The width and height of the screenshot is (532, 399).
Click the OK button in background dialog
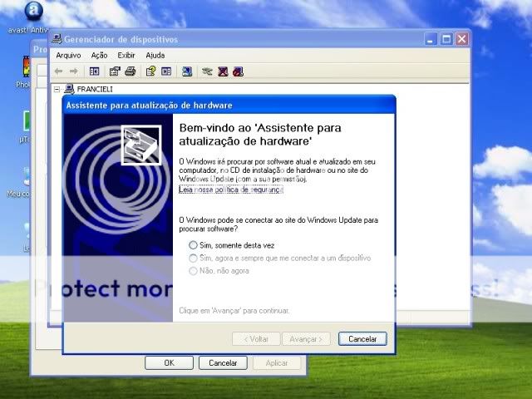point(169,363)
